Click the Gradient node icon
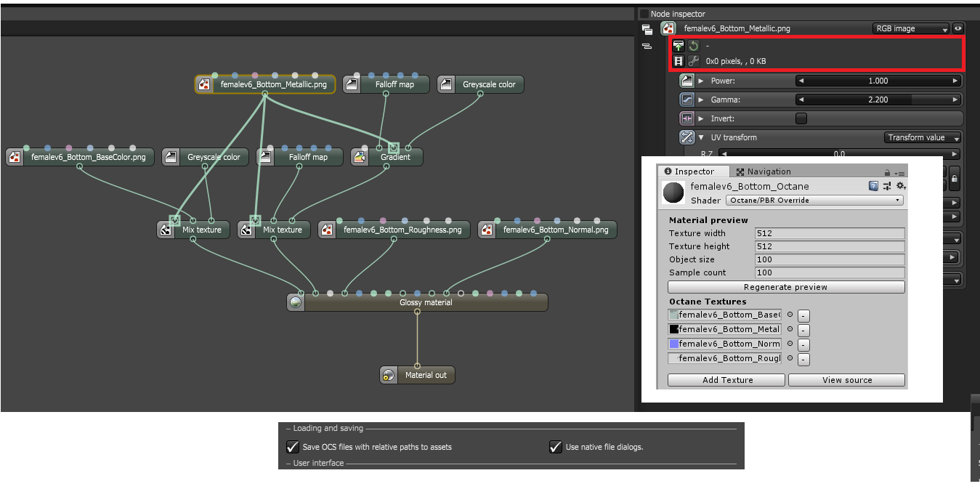 (360, 157)
